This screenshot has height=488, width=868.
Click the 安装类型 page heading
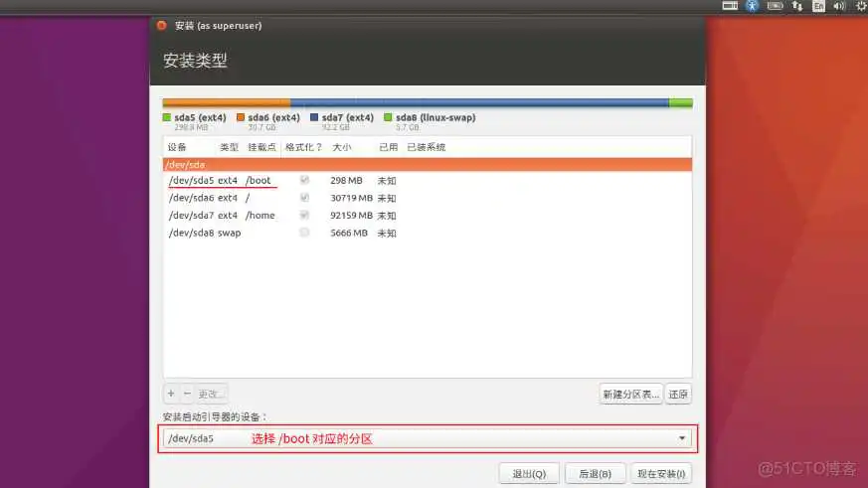[x=195, y=61]
